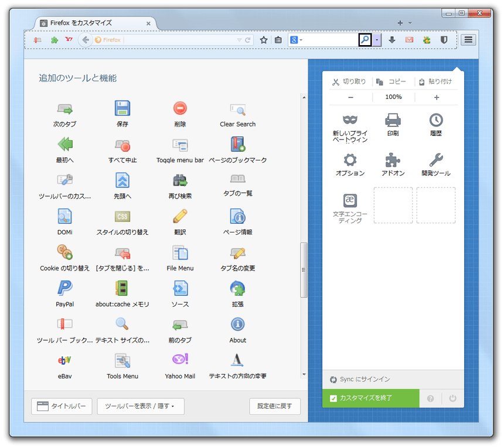Select the DOMi inspector icon
Viewport: 504px width, 448px height.
(64, 216)
